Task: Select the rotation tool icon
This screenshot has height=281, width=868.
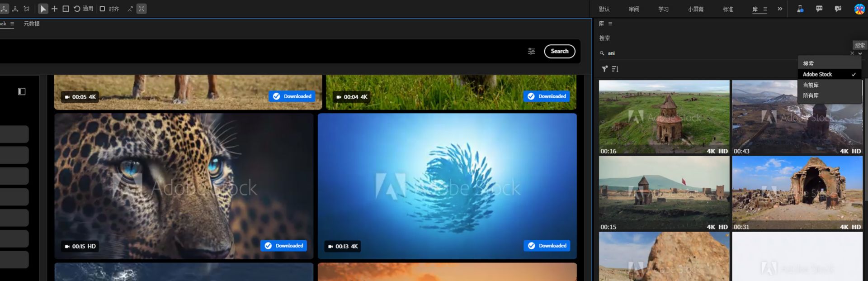Action: click(x=77, y=9)
